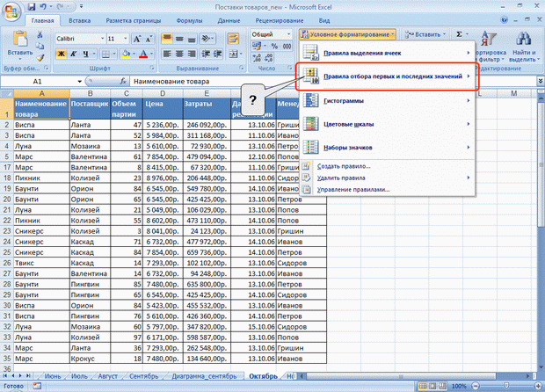
Task: Open the Гистограммы submenu
Action: click(387, 101)
